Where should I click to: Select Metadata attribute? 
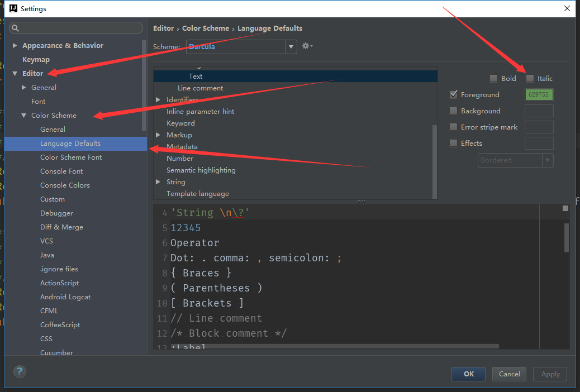tap(182, 147)
